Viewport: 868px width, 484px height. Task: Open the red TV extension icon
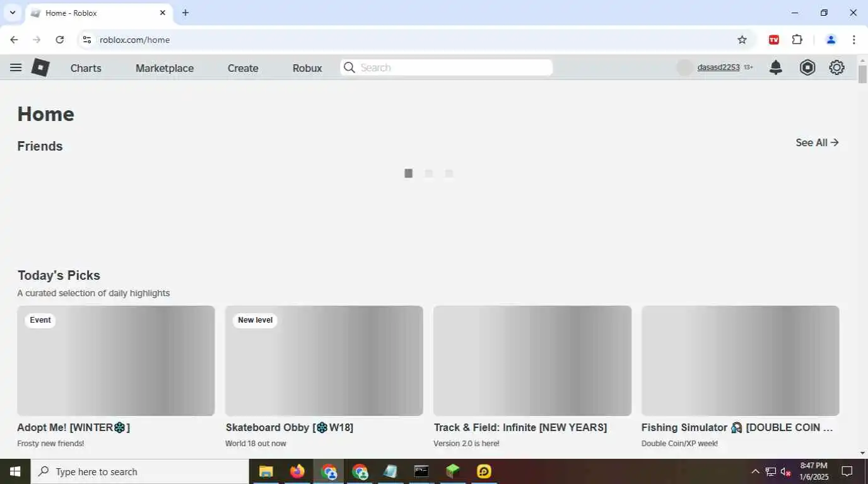[x=774, y=40]
